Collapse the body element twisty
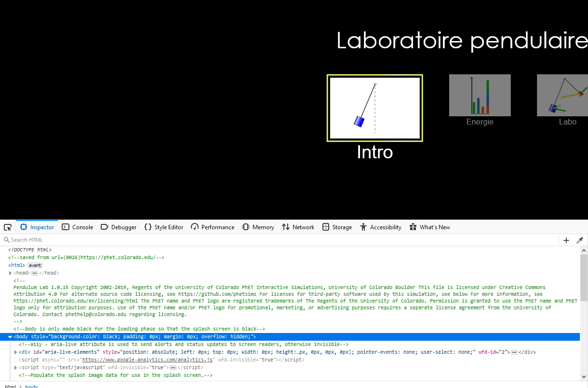This screenshot has width=588, height=388. [x=11, y=337]
